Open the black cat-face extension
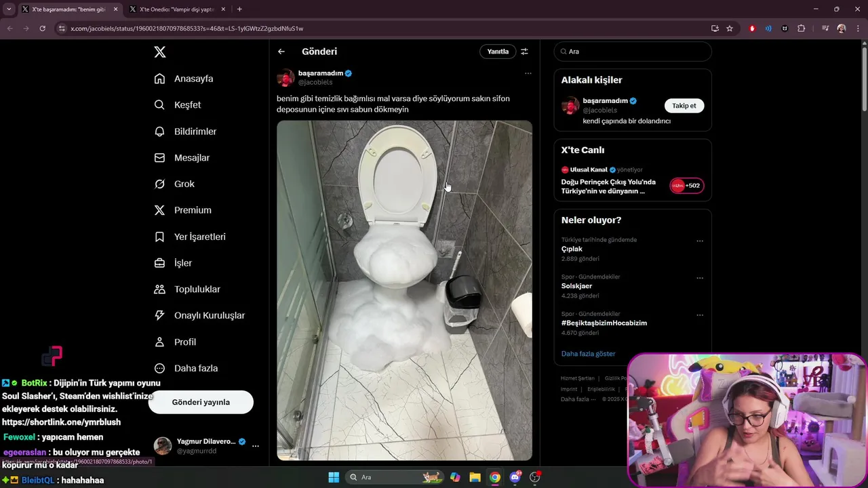868x488 pixels. pos(785,28)
